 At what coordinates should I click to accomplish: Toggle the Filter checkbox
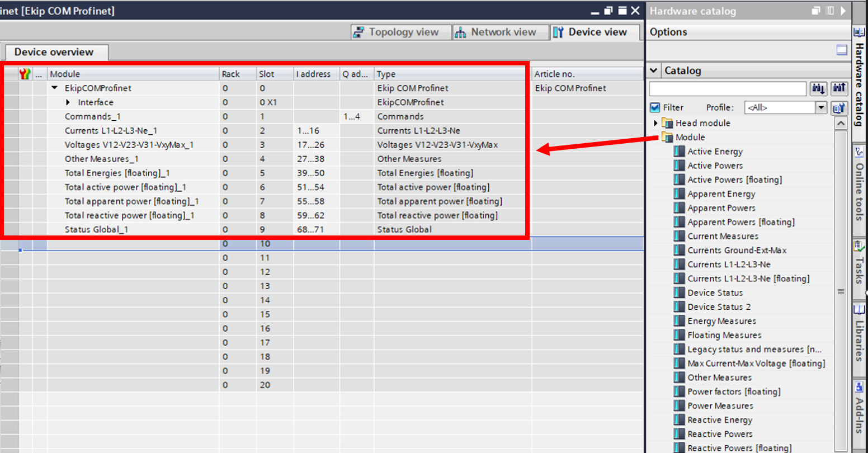click(x=655, y=107)
